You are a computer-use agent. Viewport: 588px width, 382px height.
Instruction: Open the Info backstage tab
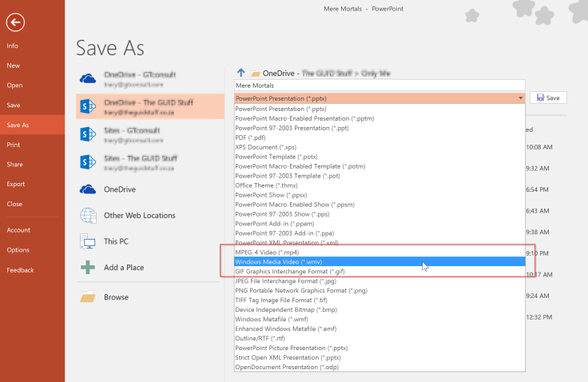(x=13, y=46)
